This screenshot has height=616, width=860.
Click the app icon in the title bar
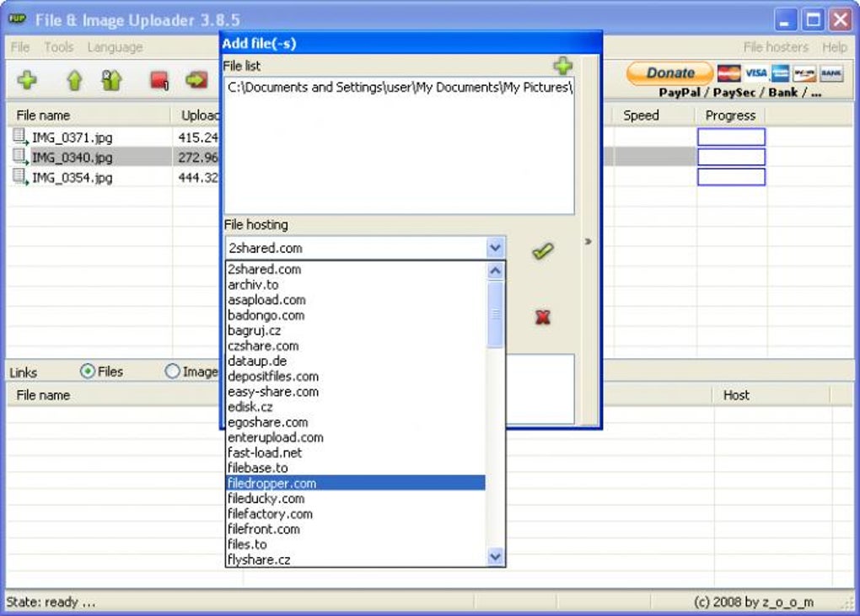[x=17, y=19]
